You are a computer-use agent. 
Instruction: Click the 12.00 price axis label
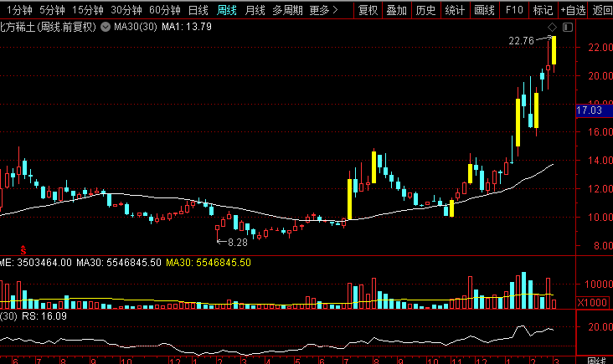click(x=600, y=188)
